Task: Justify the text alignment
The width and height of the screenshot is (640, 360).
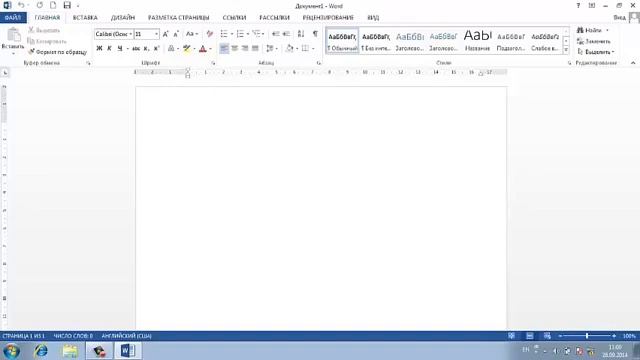Action: pyautogui.click(x=255, y=48)
